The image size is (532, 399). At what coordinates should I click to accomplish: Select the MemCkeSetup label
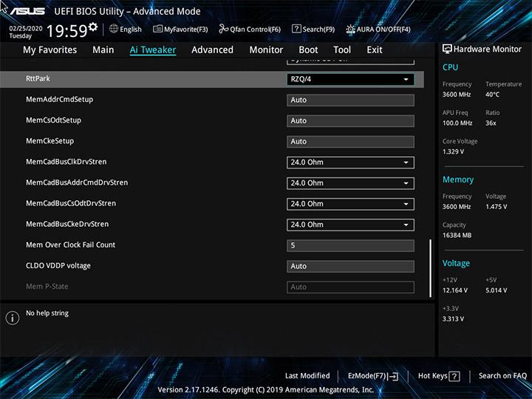pos(50,141)
